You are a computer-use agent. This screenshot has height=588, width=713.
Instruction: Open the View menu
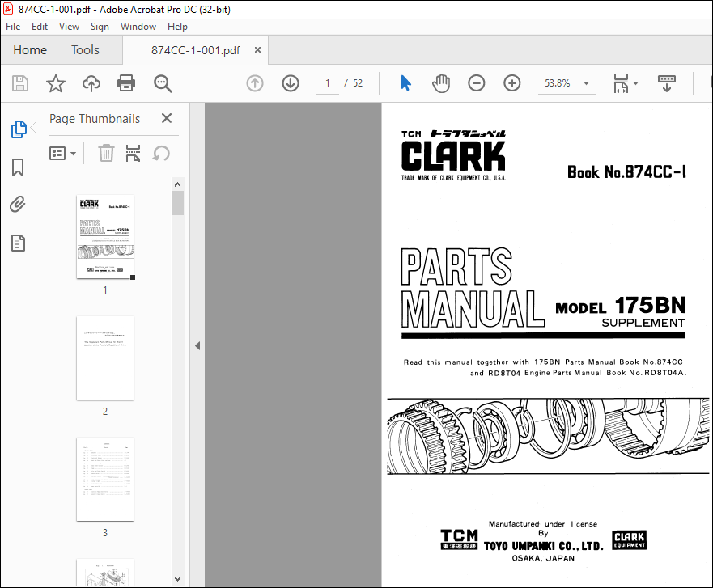pos(69,27)
